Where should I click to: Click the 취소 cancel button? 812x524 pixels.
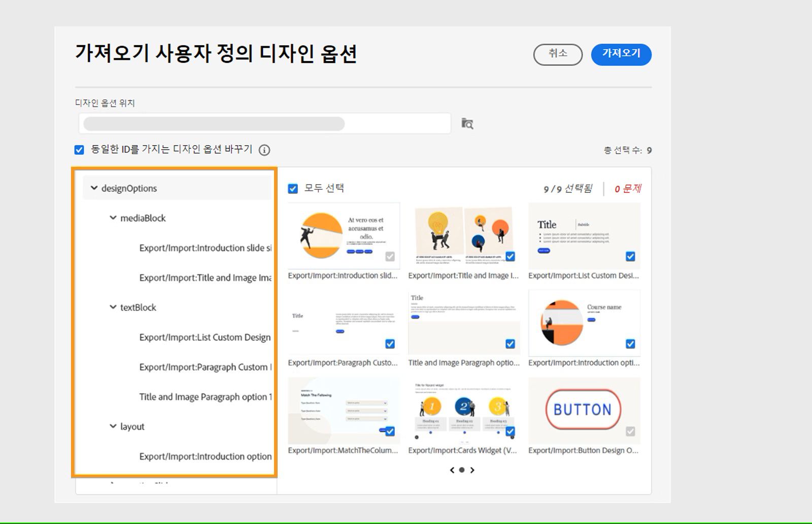pos(557,54)
